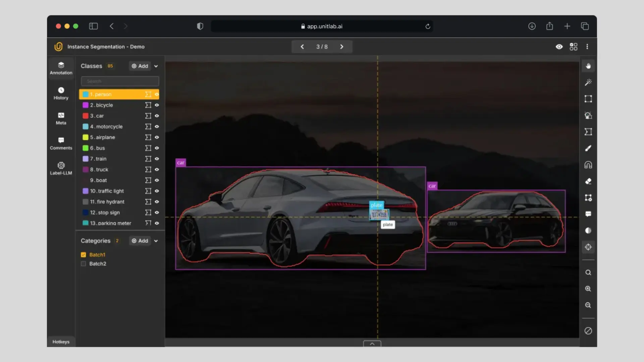
Task: Click the zoom in icon
Action: click(x=588, y=289)
